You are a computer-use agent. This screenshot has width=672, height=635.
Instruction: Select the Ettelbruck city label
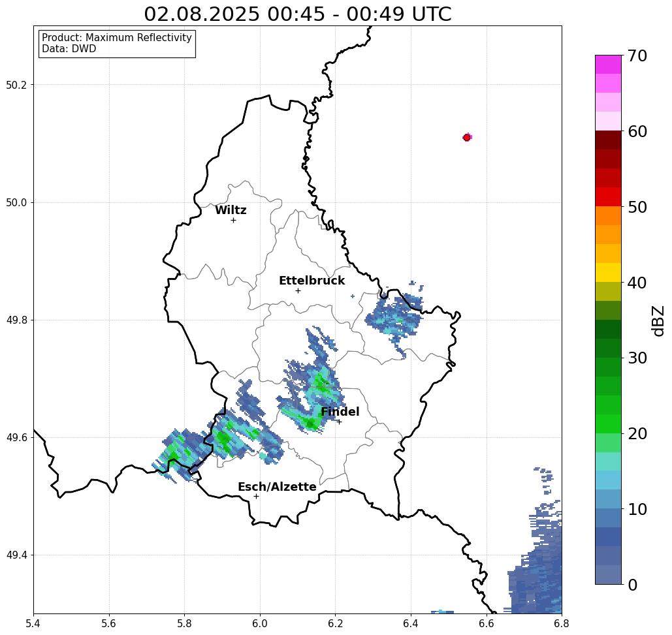click(x=312, y=281)
